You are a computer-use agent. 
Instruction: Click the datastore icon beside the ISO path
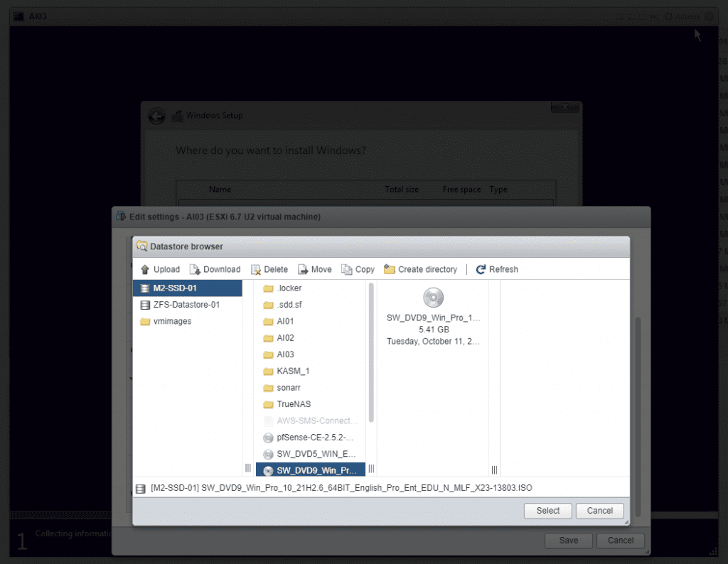coord(140,489)
